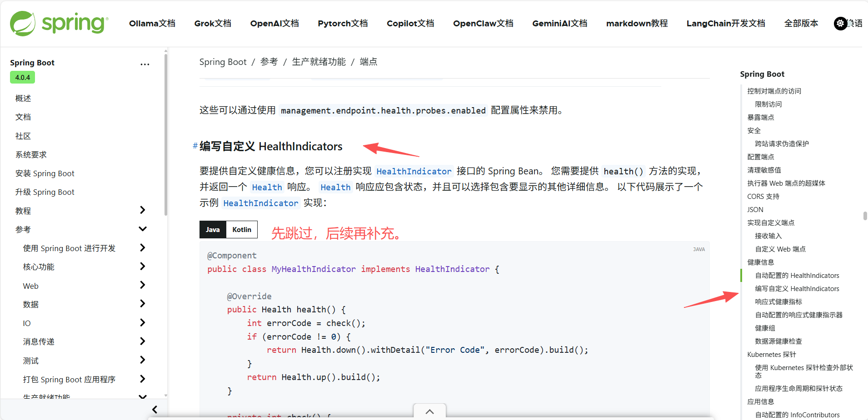
Task: Open HealthIndicator link before 接口的 Spring Bean
Action: click(x=414, y=171)
